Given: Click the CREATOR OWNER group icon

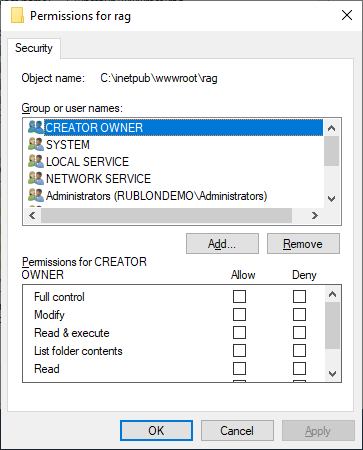Looking at the screenshot, I should [x=36, y=127].
